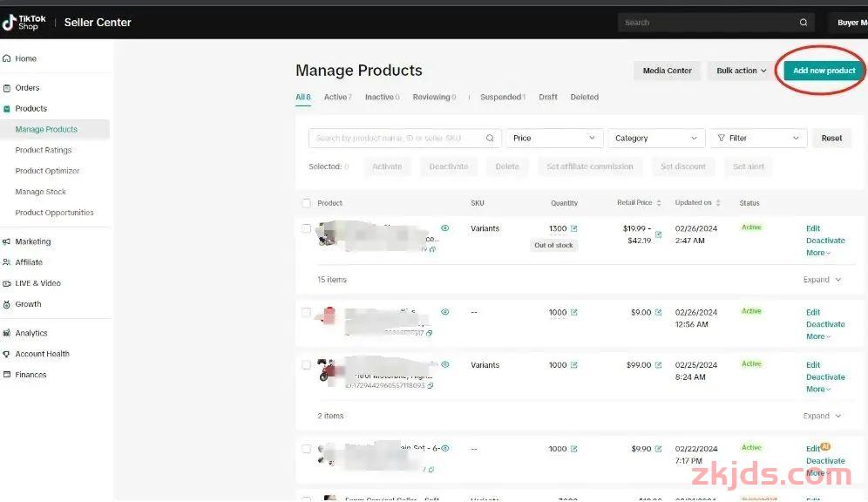Tick the checkbox for the $99.00 product
Image resolution: width=868 pixels, height=502 pixels.
pyautogui.click(x=306, y=365)
